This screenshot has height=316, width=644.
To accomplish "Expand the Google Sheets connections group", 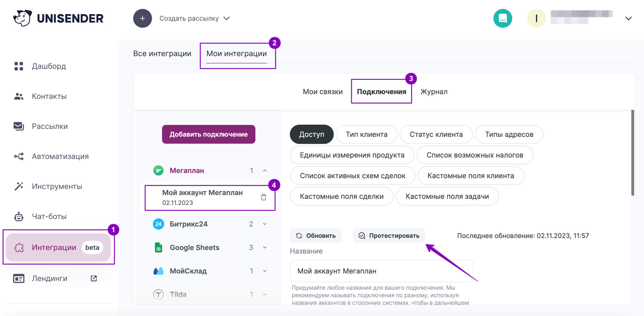I will (x=265, y=248).
